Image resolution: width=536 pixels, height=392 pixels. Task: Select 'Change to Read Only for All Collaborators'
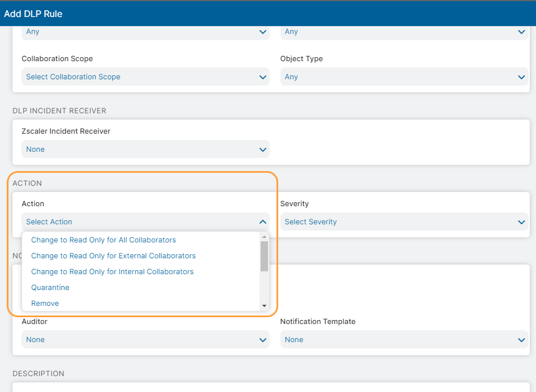tap(104, 240)
